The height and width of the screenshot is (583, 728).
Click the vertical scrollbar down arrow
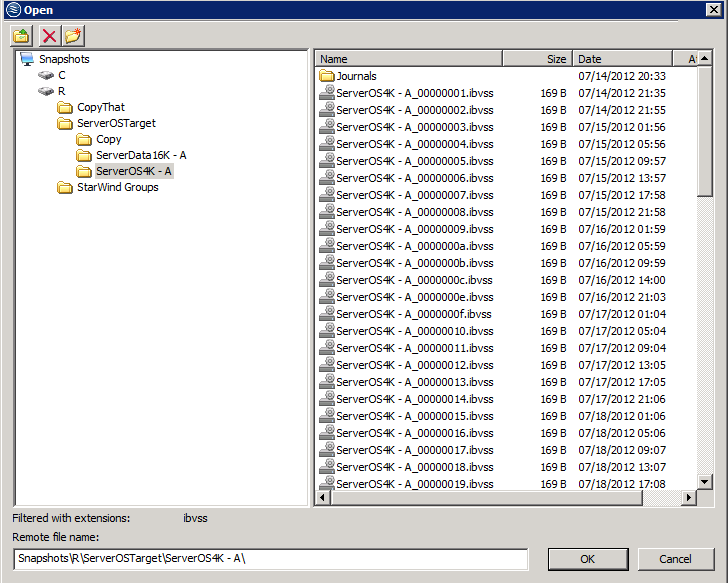click(705, 482)
